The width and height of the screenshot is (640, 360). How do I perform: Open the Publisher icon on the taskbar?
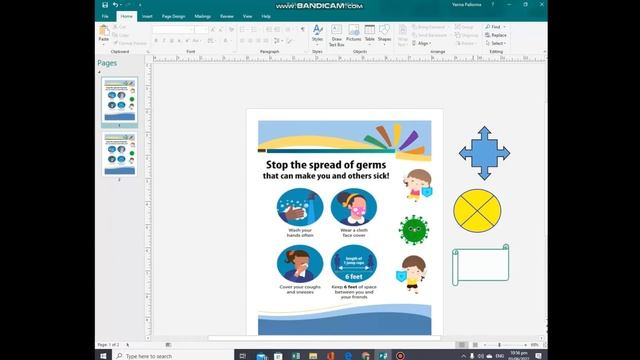coord(383,356)
